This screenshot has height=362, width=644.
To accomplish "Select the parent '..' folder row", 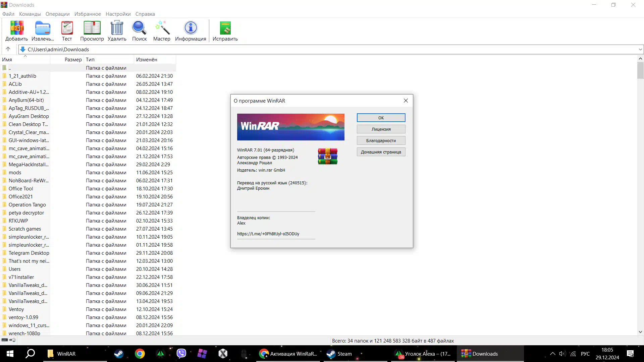I will (88, 68).
